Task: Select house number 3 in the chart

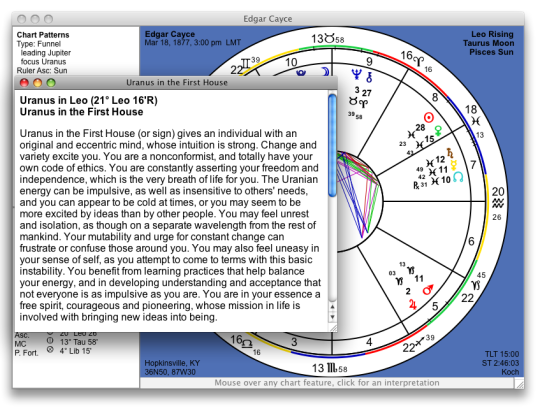Action: [294, 342]
